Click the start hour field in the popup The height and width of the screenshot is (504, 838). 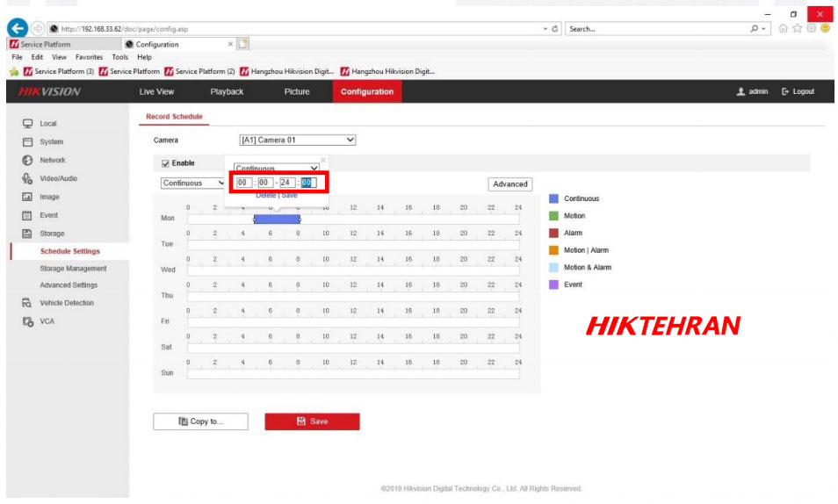pos(243,183)
